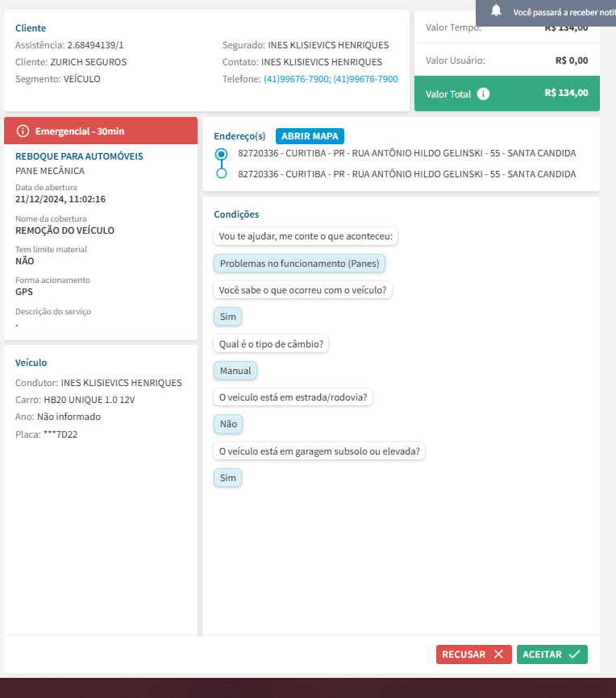The width and height of the screenshot is (616, 698).
Task: Click Contato 'INES KLISIEVICS HENRIQUES'
Action: tap(322, 62)
